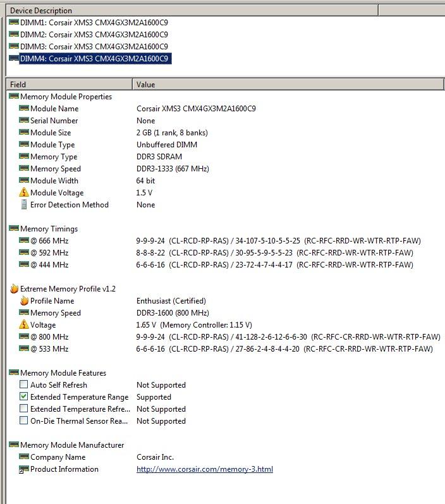Screen dimensions: 445x504
Task: Click the @ 800 MHz row icon
Action: [x=24, y=336]
